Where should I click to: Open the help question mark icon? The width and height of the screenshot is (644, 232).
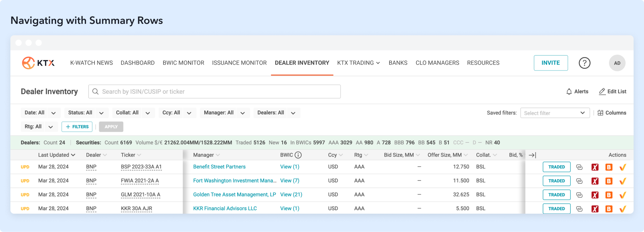pyautogui.click(x=584, y=63)
